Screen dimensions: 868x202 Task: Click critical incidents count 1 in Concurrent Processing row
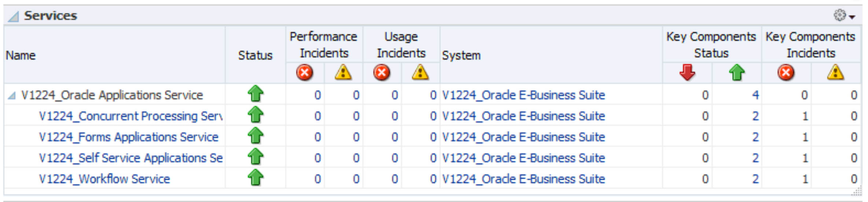805,116
